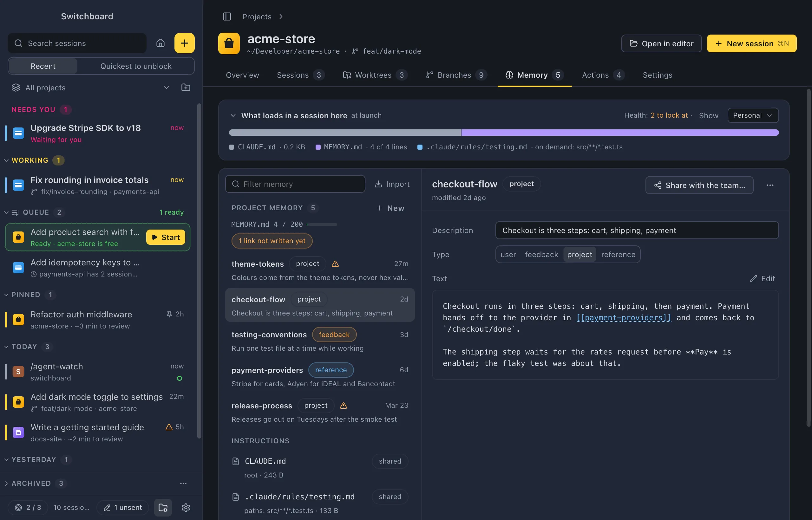This screenshot has width=812, height=520.
Task: Click the add project folder icon
Action: [x=186, y=88]
